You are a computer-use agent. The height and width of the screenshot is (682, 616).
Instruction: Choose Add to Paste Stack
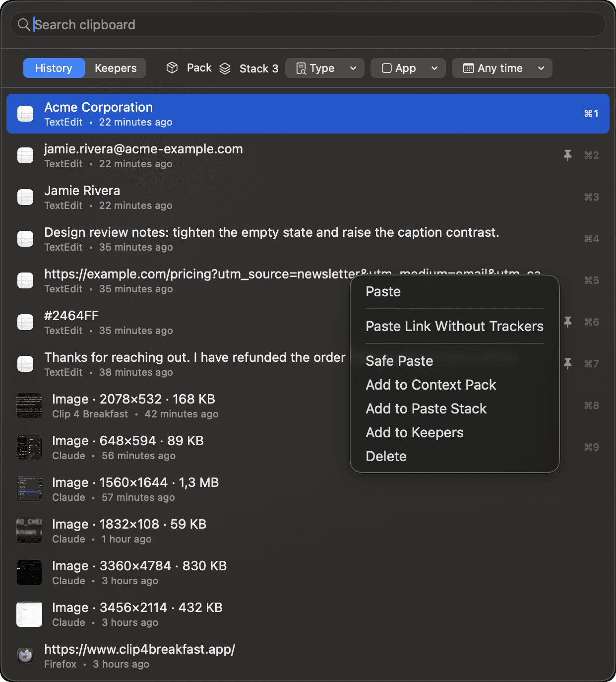click(455, 409)
